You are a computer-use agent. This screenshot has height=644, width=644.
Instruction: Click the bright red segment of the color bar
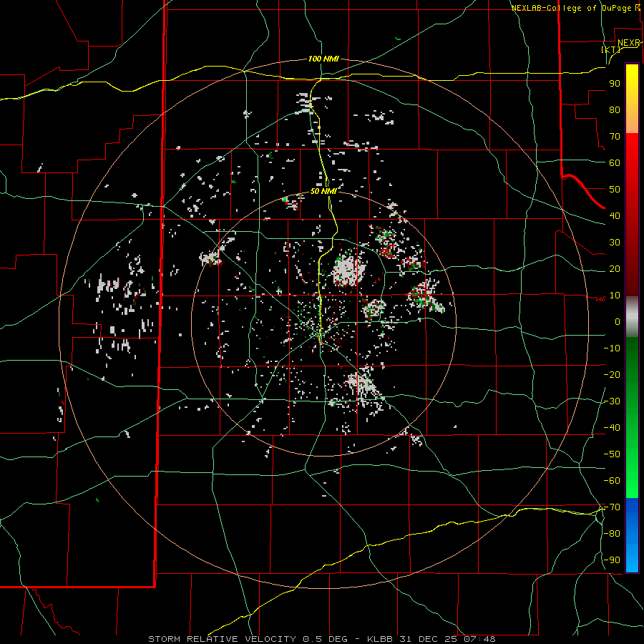coord(632,150)
